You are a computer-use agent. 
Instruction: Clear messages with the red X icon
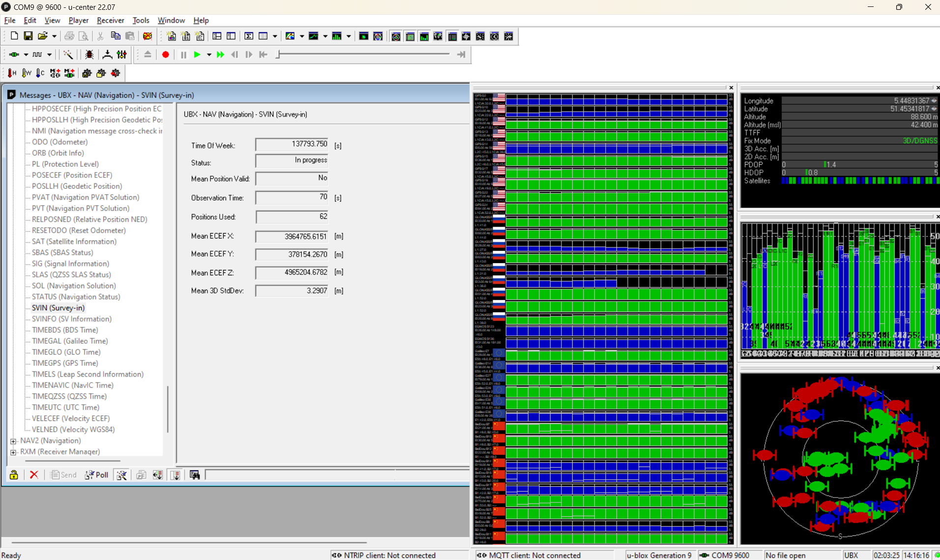coord(34,475)
